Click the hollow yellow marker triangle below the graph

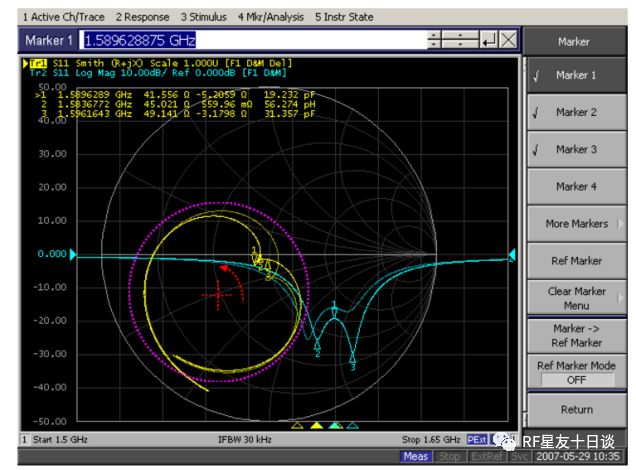point(297,425)
